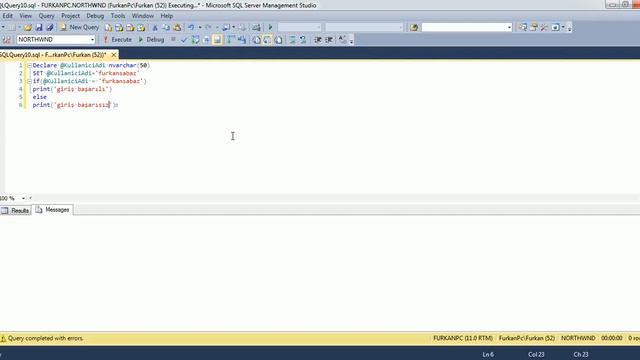Switch to the Messages tab

click(53, 210)
